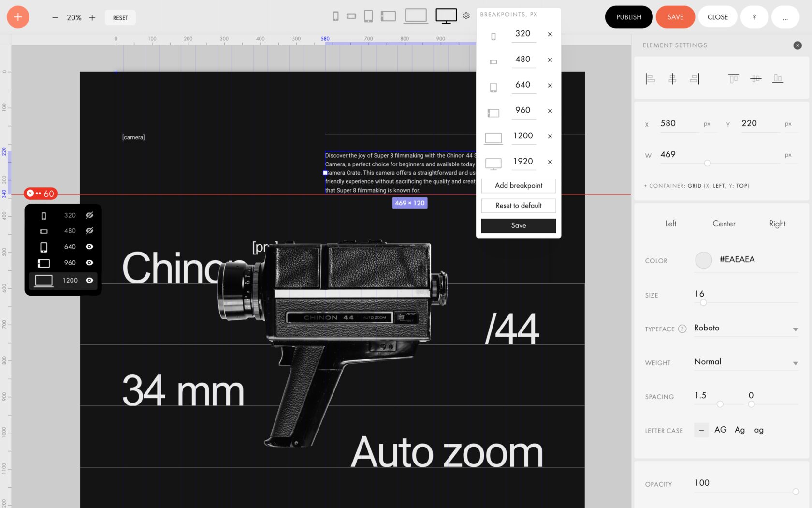
Task: Click the color hex value field
Action: [x=758, y=260]
